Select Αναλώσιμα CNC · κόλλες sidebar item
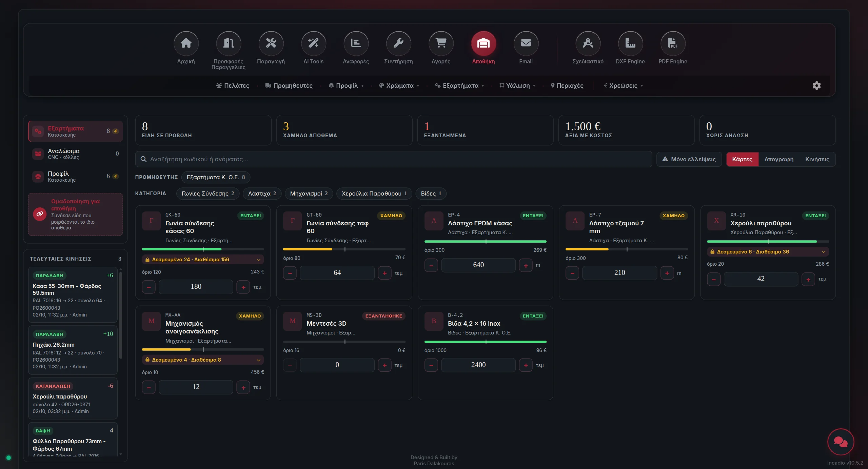The height and width of the screenshot is (469, 868). coord(75,154)
